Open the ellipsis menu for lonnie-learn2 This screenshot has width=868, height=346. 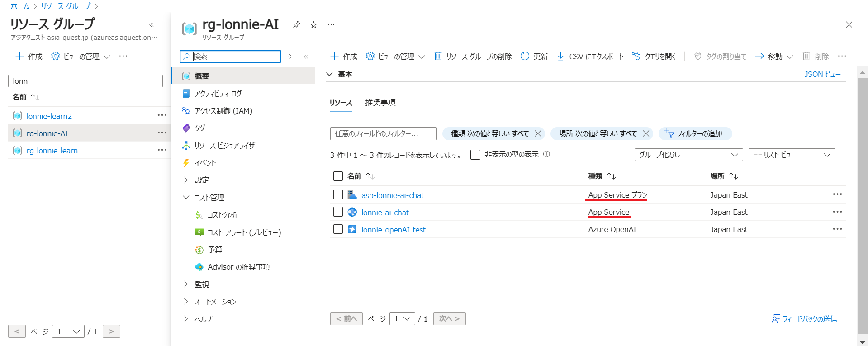point(162,115)
